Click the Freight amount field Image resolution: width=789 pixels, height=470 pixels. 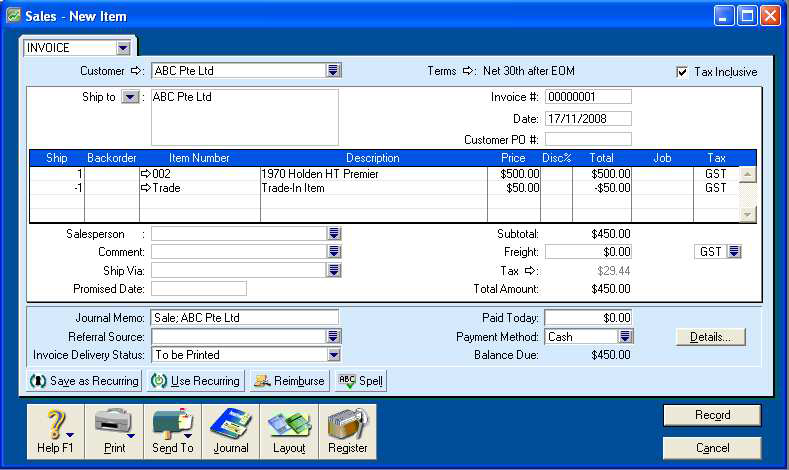click(x=588, y=252)
